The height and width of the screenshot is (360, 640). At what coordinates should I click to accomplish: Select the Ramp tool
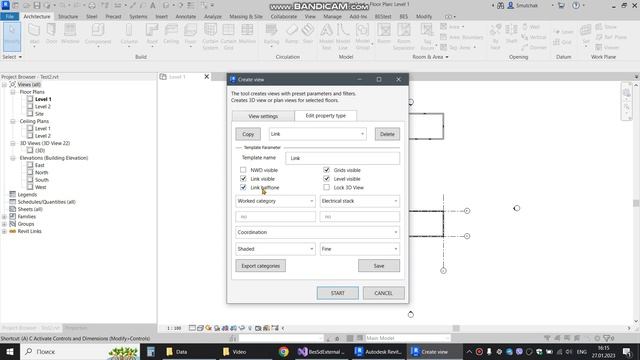click(291, 34)
